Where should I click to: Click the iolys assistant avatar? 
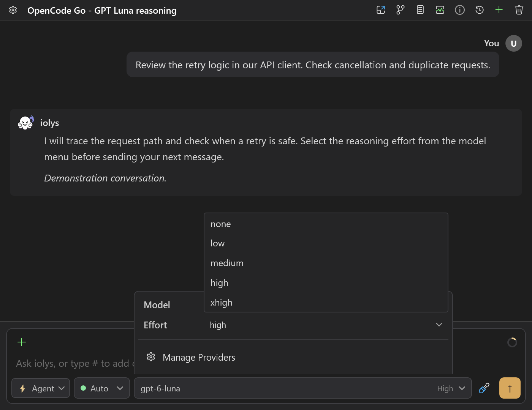pos(26,123)
